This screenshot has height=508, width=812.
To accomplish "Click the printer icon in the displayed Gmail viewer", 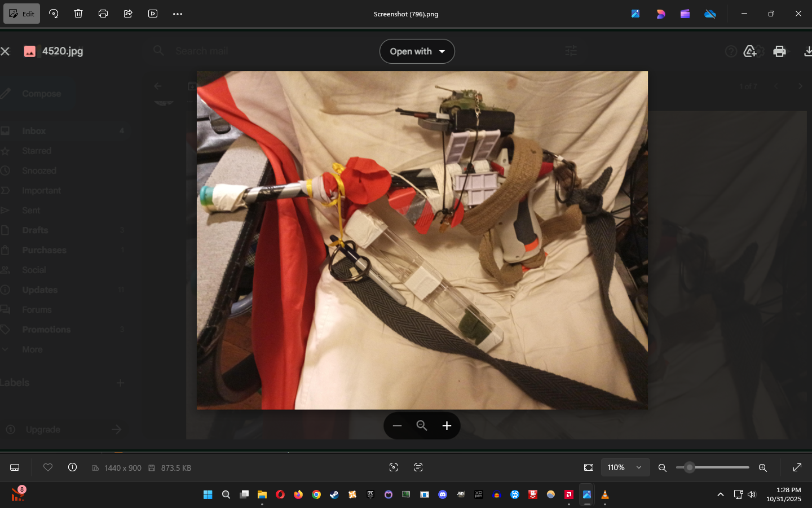I will pos(779,51).
